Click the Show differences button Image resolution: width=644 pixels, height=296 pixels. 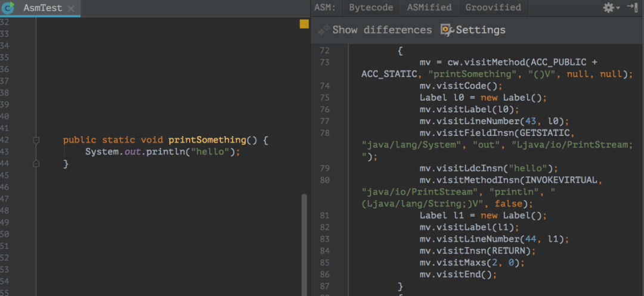coord(375,30)
